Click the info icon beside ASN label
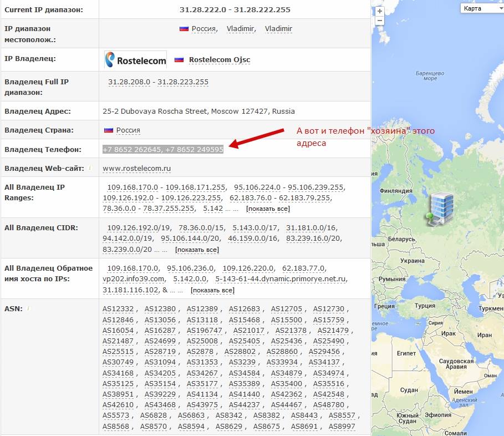 [28, 308]
